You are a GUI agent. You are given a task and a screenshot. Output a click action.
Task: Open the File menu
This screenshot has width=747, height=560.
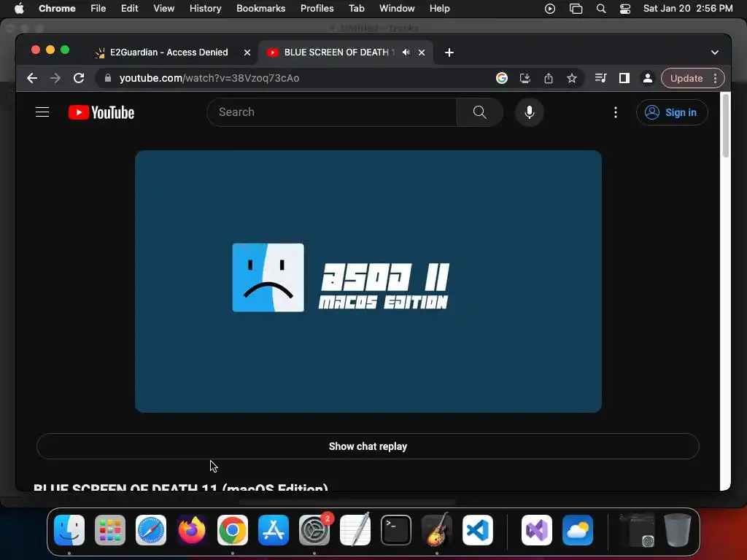pos(98,9)
